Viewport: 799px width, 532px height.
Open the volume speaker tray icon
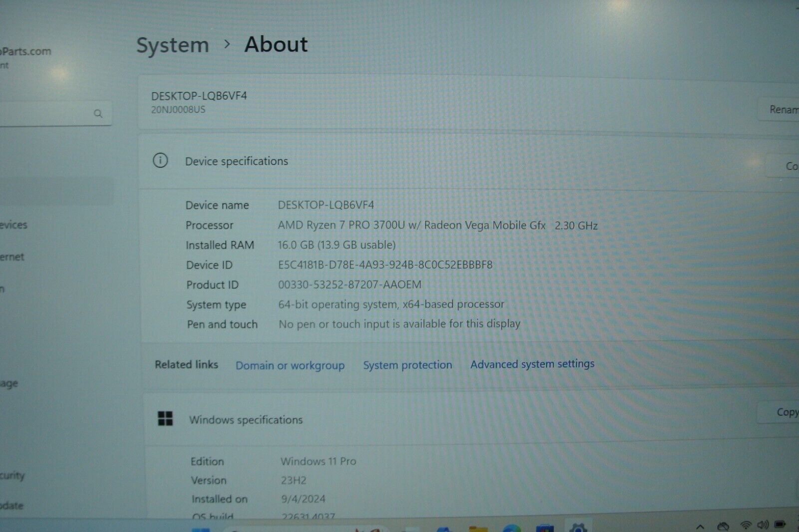tap(763, 525)
